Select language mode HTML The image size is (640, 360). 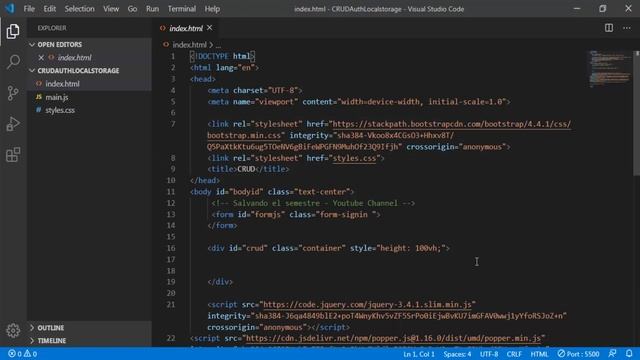[539, 354]
